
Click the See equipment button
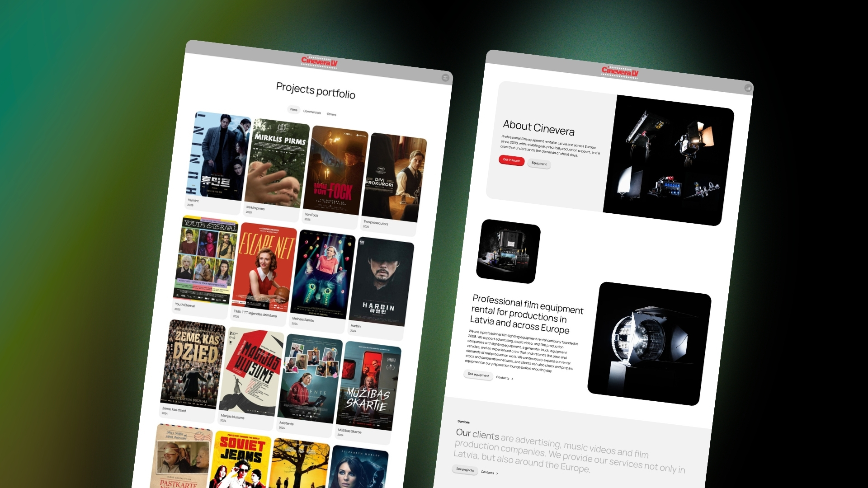point(478,375)
